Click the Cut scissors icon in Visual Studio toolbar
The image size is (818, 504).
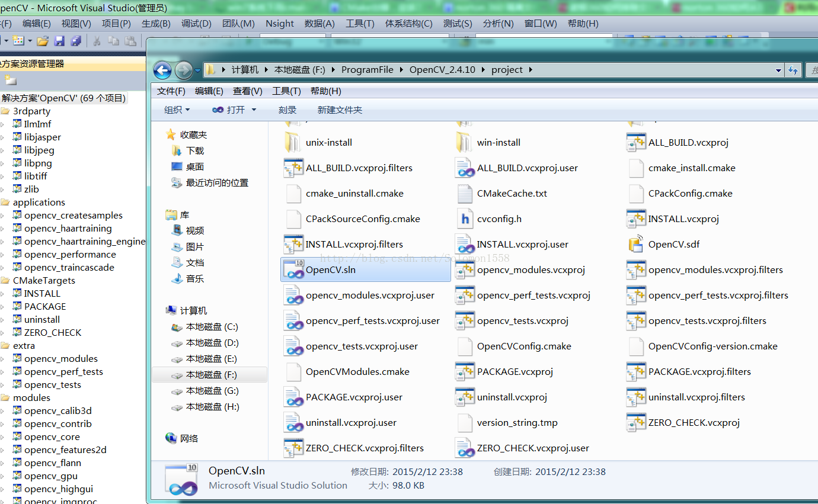(97, 41)
